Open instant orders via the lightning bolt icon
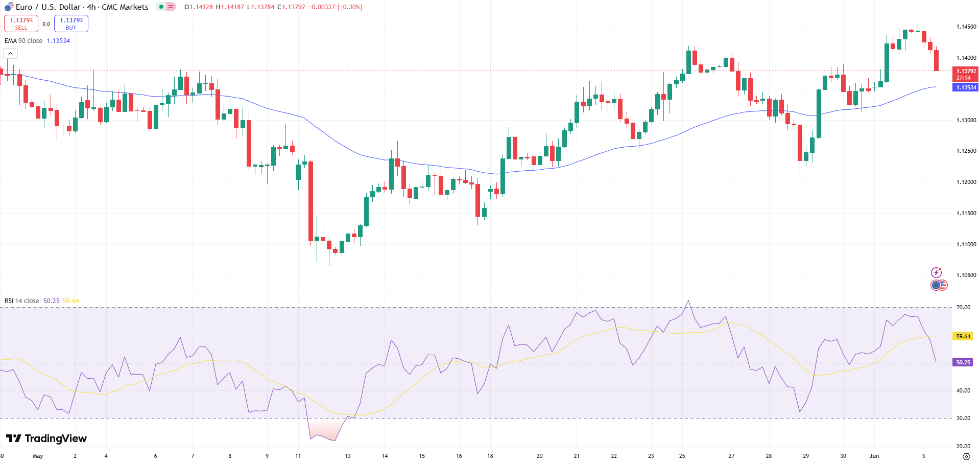Image resolution: width=980 pixels, height=463 pixels. click(x=937, y=273)
